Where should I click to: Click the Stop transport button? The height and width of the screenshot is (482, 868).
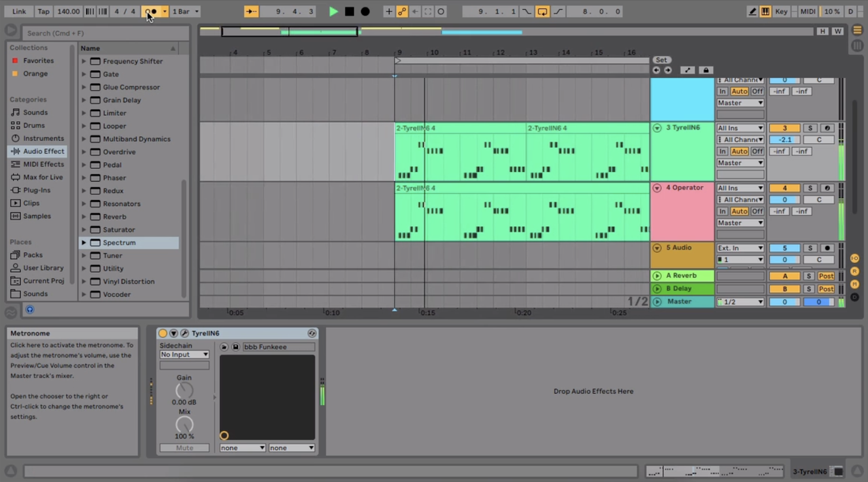pyautogui.click(x=349, y=12)
